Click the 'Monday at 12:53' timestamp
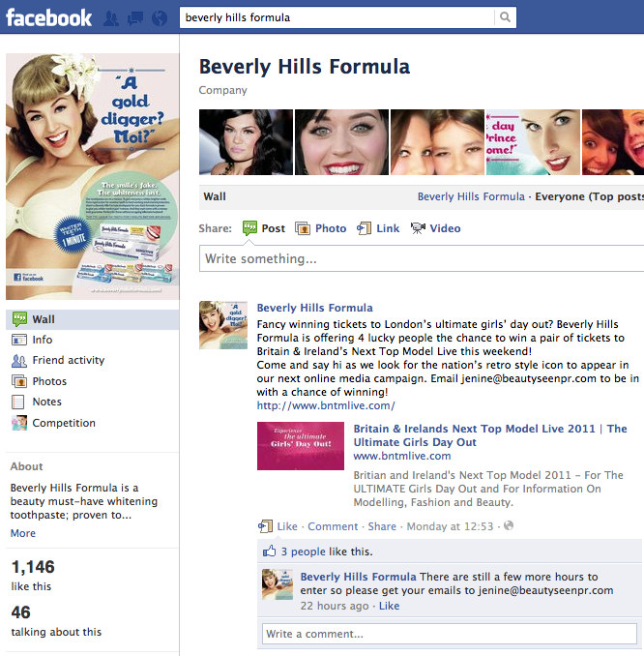 click(x=450, y=526)
